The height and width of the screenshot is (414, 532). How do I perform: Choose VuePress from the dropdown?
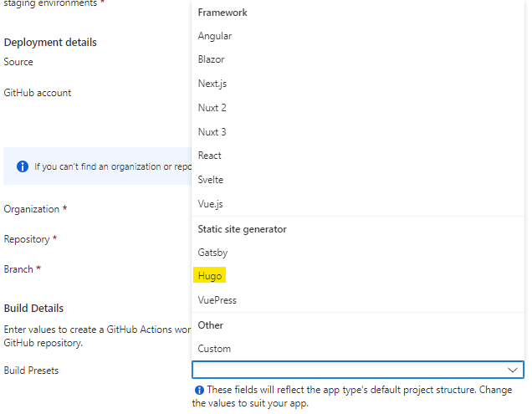[358, 300]
